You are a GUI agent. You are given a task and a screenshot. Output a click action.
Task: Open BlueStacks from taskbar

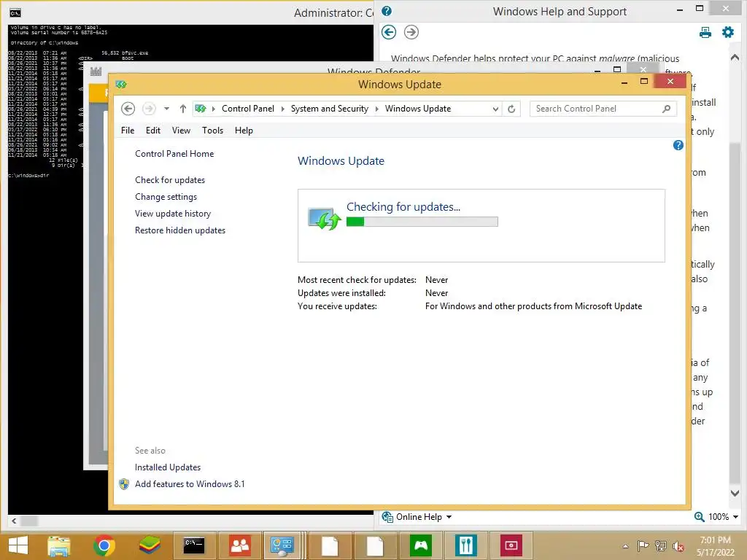(x=149, y=545)
